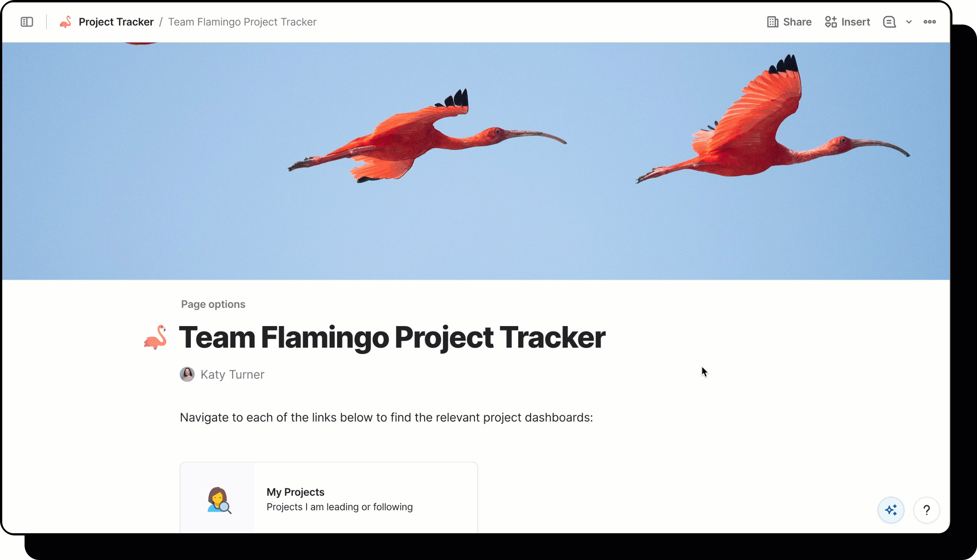Toggle the sidebar panel icon
The width and height of the screenshot is (977, 560).
(x=26, y=22)
